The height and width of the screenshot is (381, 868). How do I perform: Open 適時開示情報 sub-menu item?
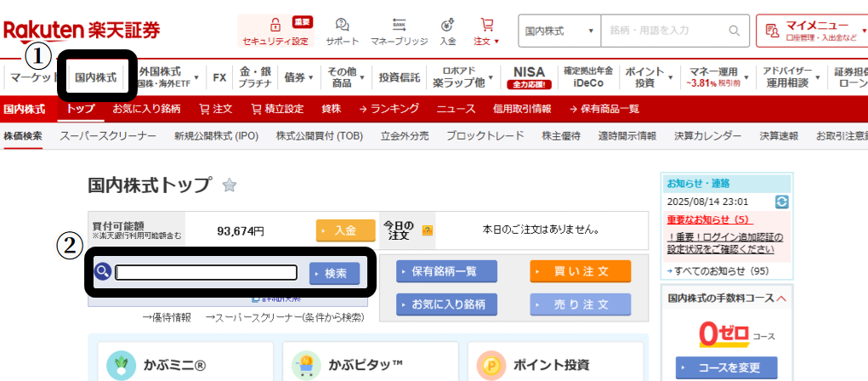tap(627, 136)
